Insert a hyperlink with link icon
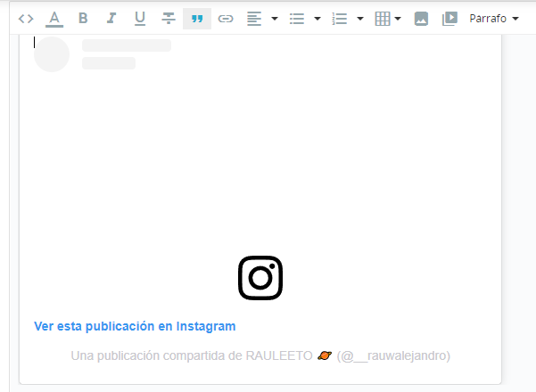This screenshot has height=392, width=536. pos(226,19)
